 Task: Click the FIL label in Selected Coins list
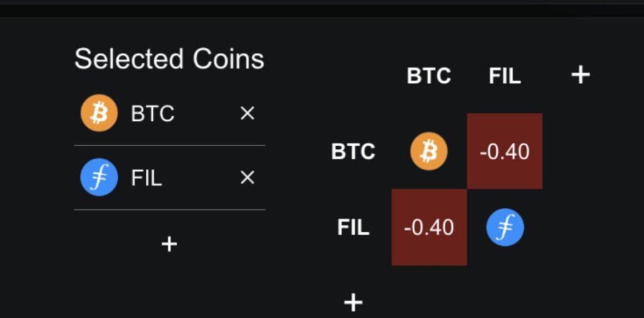pos(147,178)
